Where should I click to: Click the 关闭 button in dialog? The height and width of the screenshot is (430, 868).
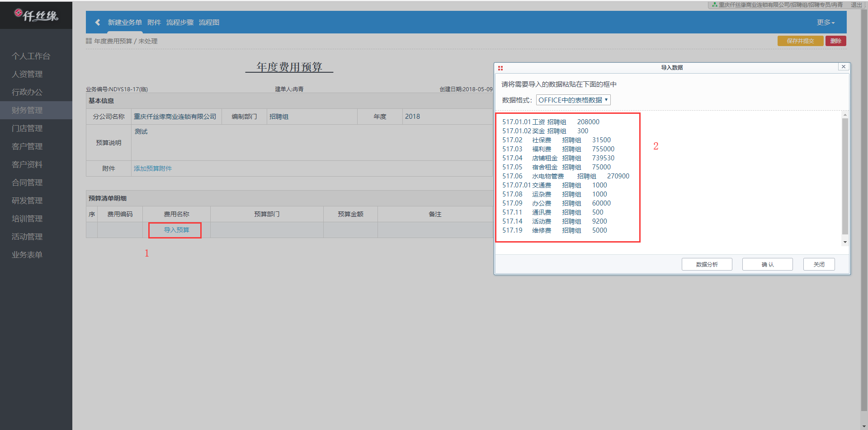[x=819, y=264]
